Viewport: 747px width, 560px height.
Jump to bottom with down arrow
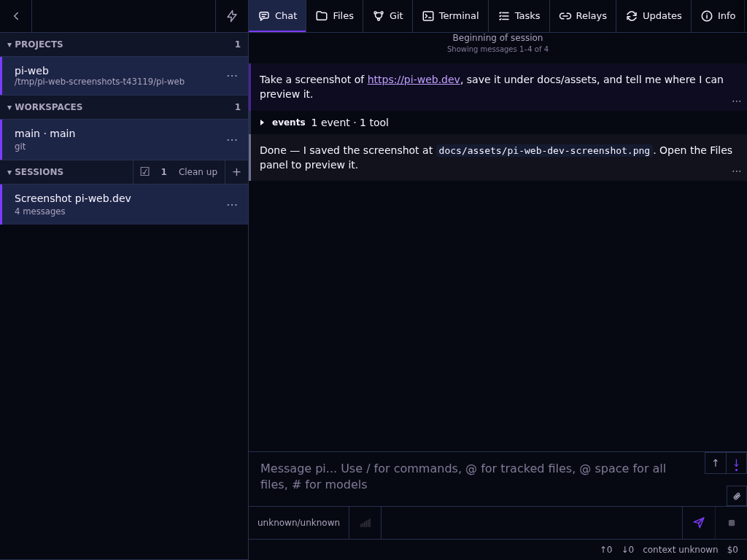click(x=737, y=463)
